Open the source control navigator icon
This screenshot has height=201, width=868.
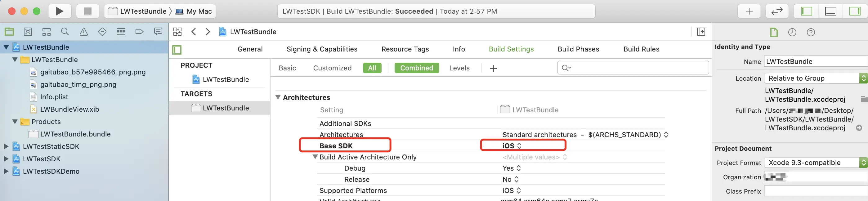point(28,32)
